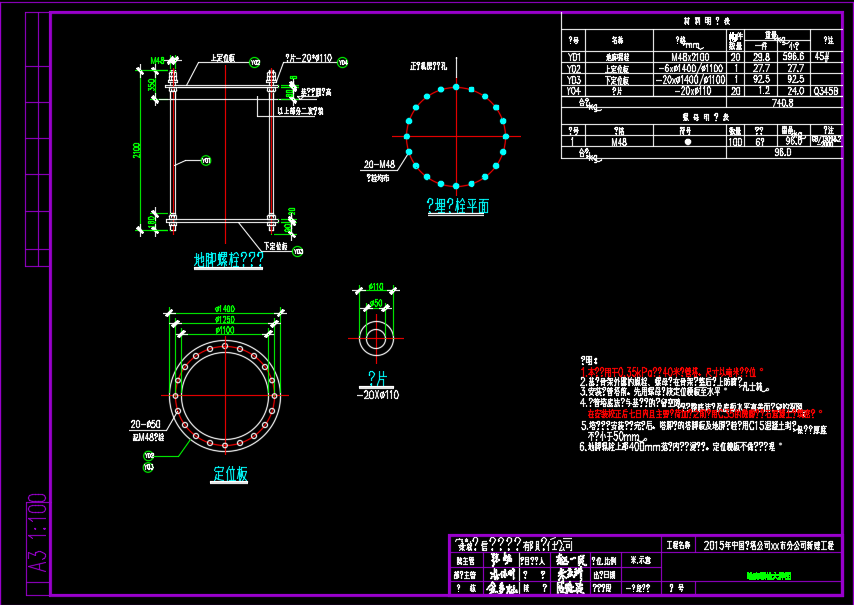Click the ø1250 dimension label
The image size is (854, 605).
[x=222, y=319]
